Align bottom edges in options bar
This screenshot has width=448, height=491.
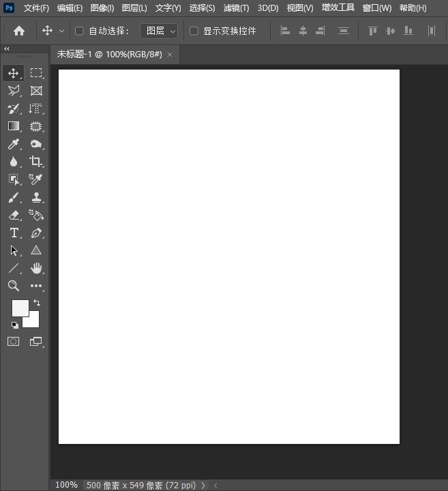click(x=408, y=31)
